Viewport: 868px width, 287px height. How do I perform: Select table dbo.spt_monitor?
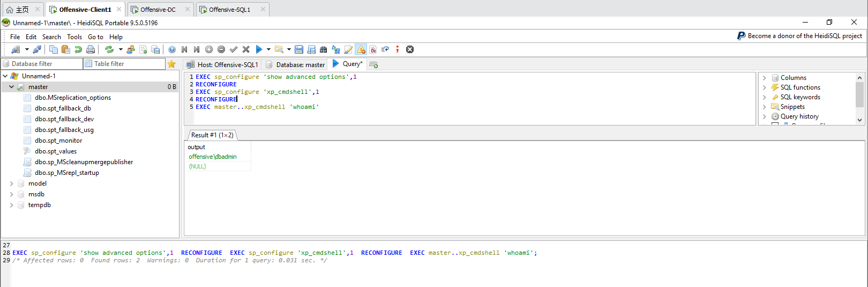coord(58,141)
